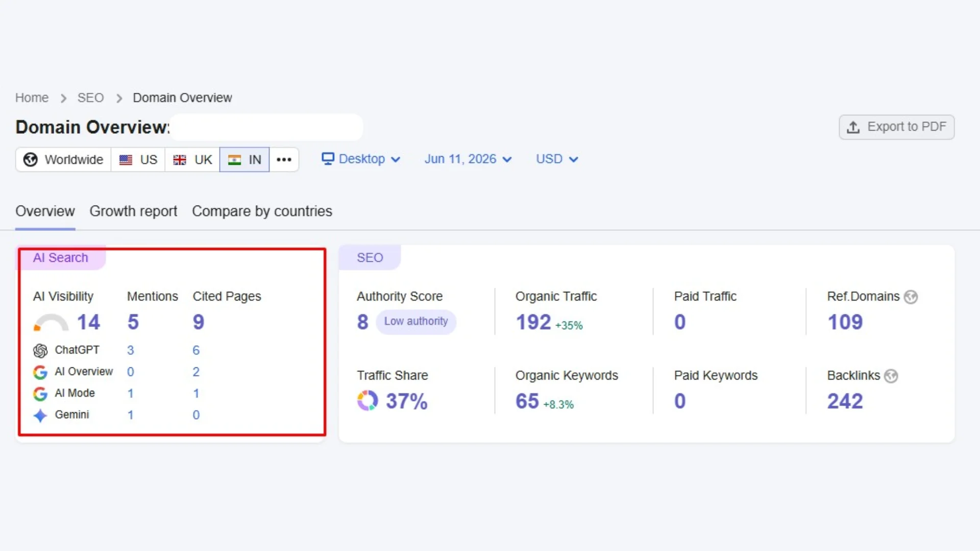
Task: Go to Home breadcrumb link
Action: 32,97
